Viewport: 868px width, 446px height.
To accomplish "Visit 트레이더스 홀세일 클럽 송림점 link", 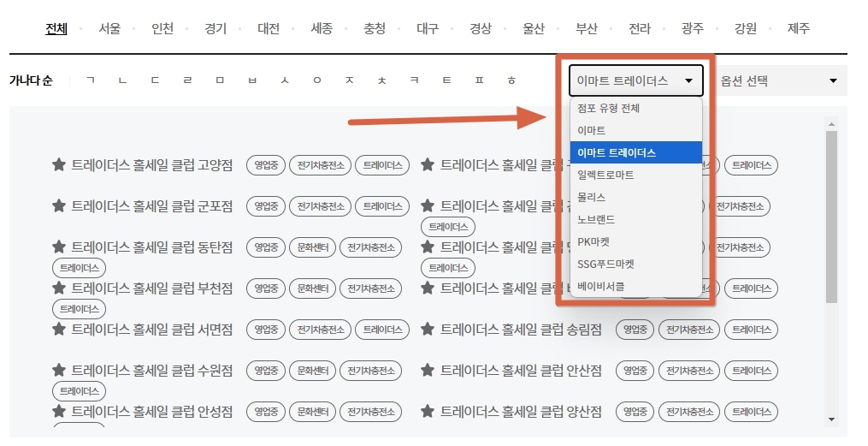I will click(521, 329).
